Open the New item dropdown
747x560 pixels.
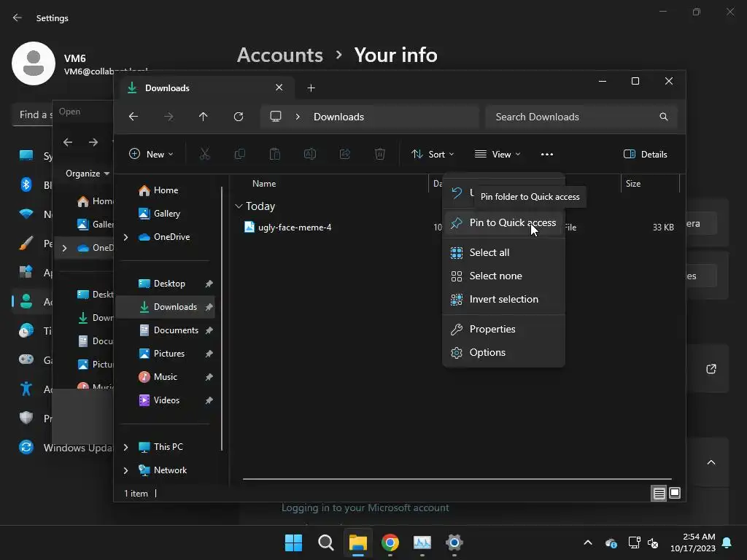pyautogui.click(x=152, y=154)
